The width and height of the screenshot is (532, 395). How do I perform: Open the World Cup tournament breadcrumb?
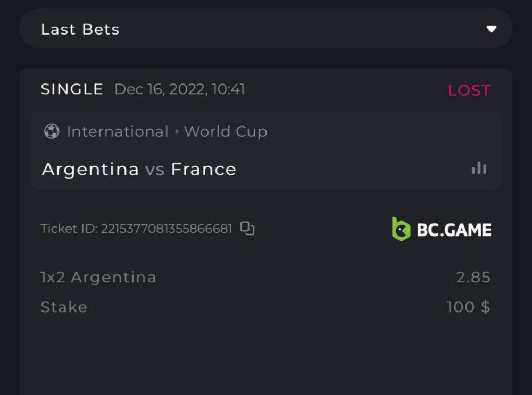click(226, 131)
